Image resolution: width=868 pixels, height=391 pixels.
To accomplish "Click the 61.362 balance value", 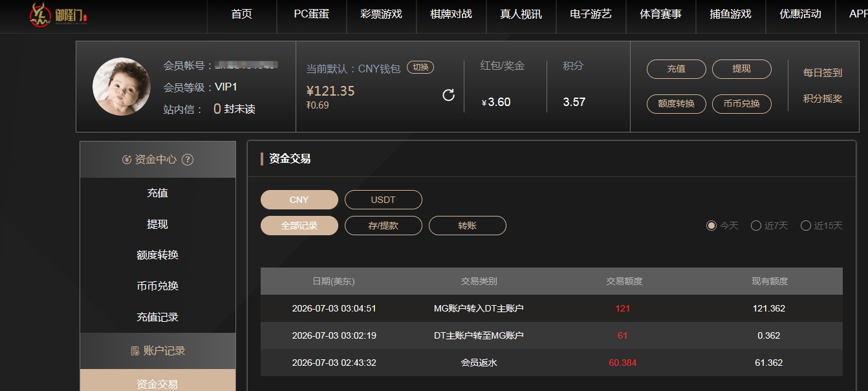I will [769, 363].
